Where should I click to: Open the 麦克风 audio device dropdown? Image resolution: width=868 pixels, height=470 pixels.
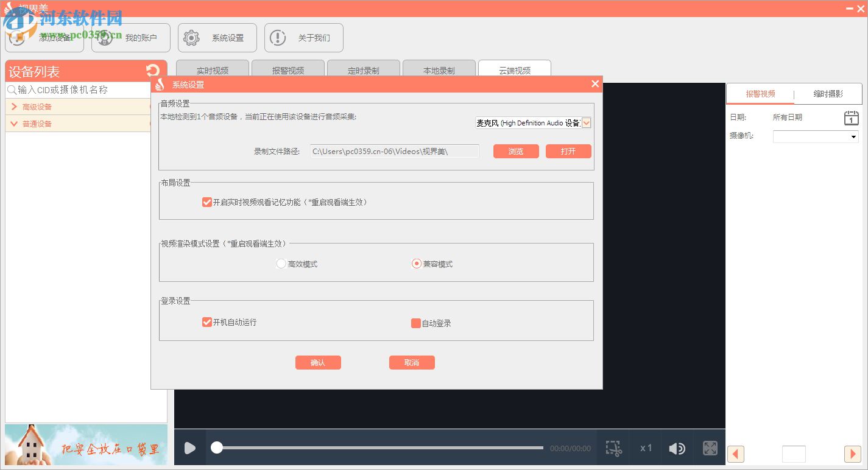click(586, 122)
